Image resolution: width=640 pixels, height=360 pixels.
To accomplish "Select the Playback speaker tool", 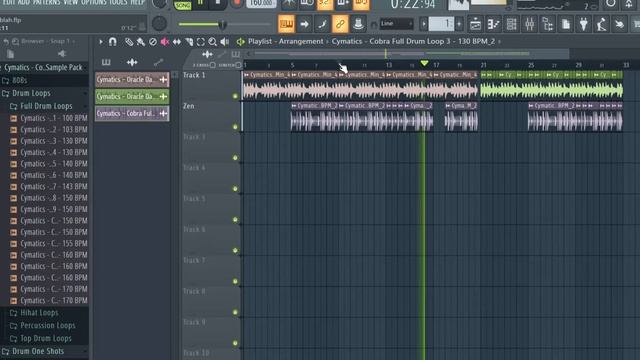I will (224, 42).
